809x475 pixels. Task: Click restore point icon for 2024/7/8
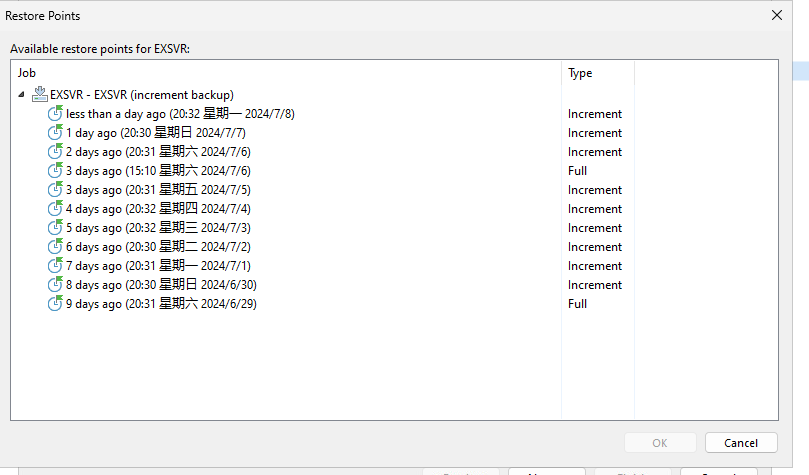tap(55, 113)
